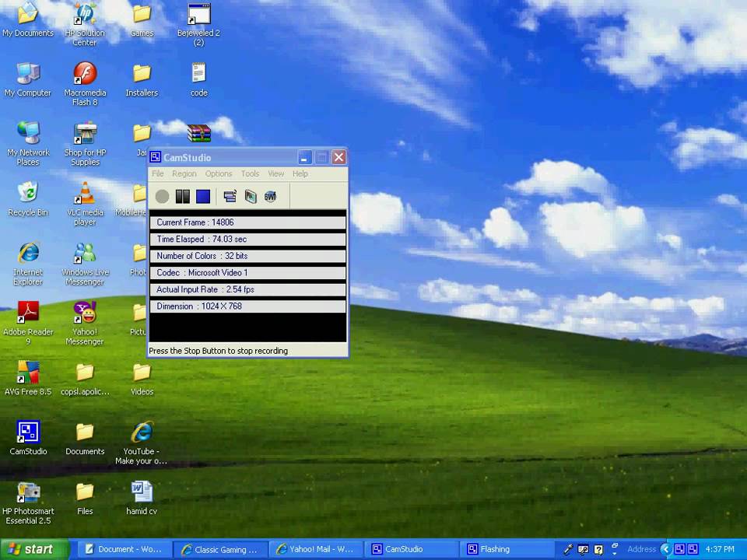Open the Help menu
Screen dimensions: 747x560
(300, 173)
